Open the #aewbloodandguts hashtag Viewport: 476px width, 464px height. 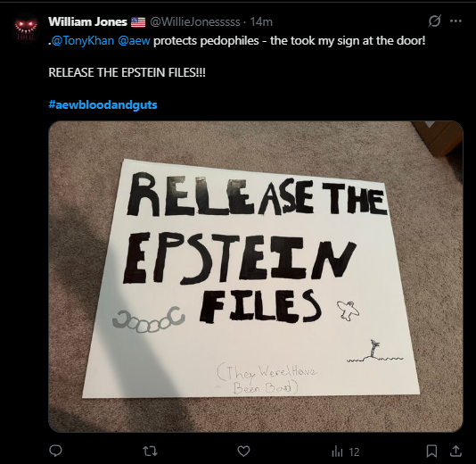tap(103, 104)
